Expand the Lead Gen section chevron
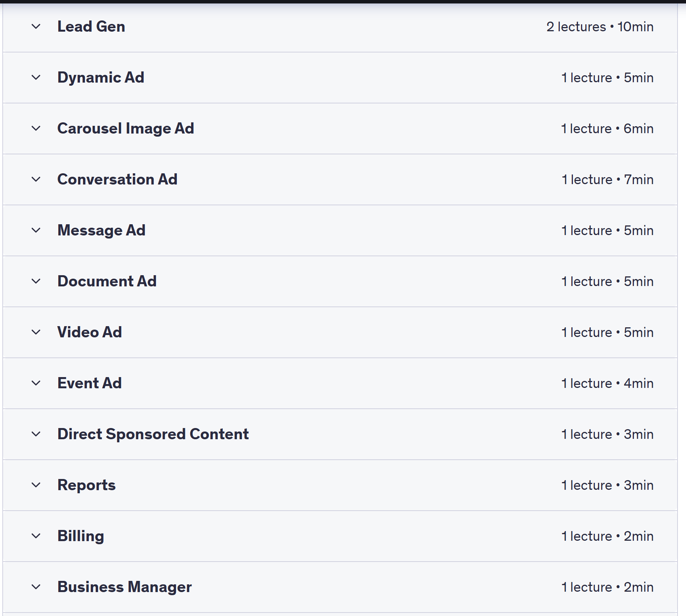The height and width of the screenshot is (616, 686). (36, 27)
